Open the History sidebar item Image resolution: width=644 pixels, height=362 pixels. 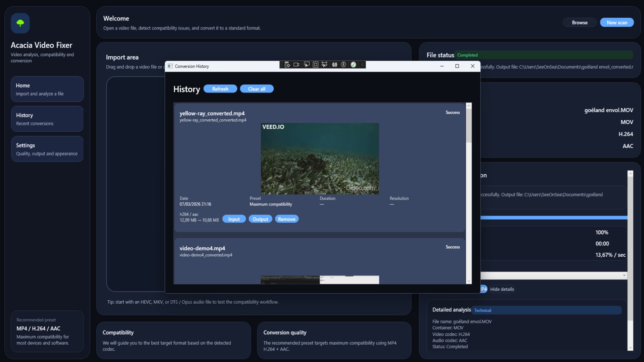click(47, 119)
